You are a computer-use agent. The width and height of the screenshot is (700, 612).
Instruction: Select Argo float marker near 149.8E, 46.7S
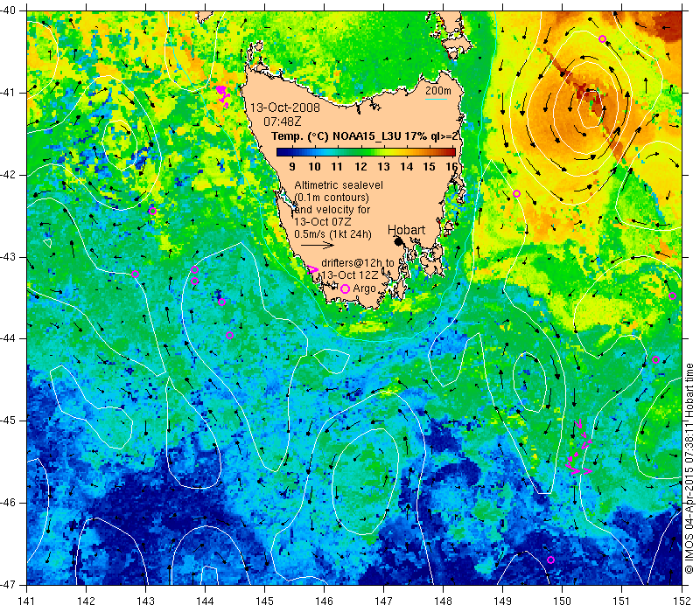[551, 560]
